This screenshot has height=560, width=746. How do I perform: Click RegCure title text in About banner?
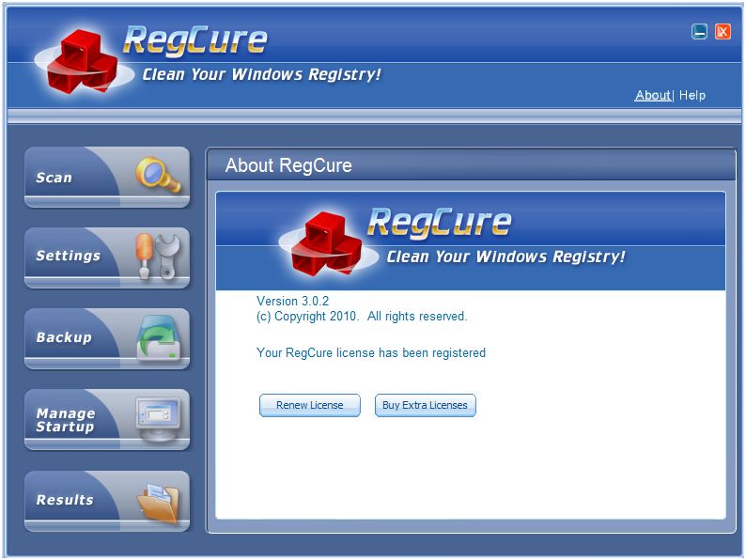pos(440,222)
